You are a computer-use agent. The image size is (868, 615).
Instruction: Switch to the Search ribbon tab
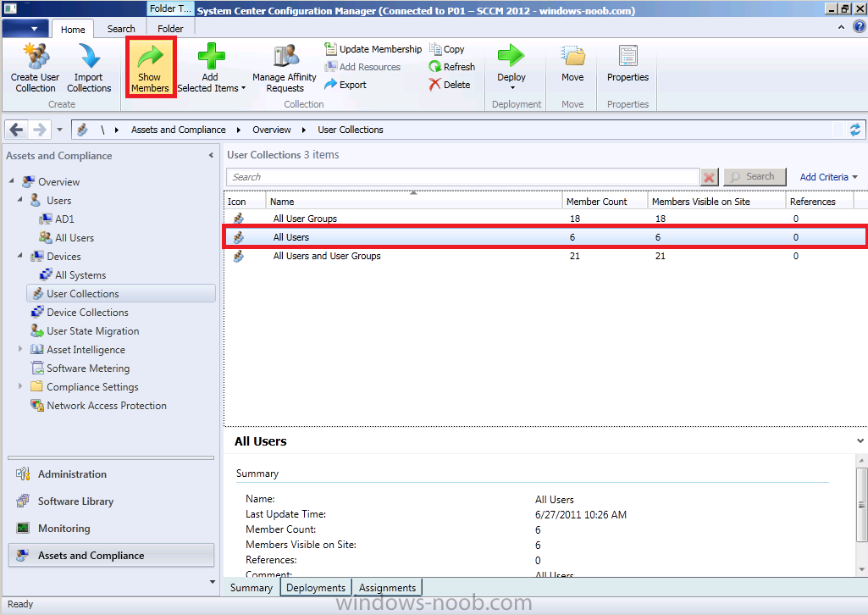tap(121, 29)
